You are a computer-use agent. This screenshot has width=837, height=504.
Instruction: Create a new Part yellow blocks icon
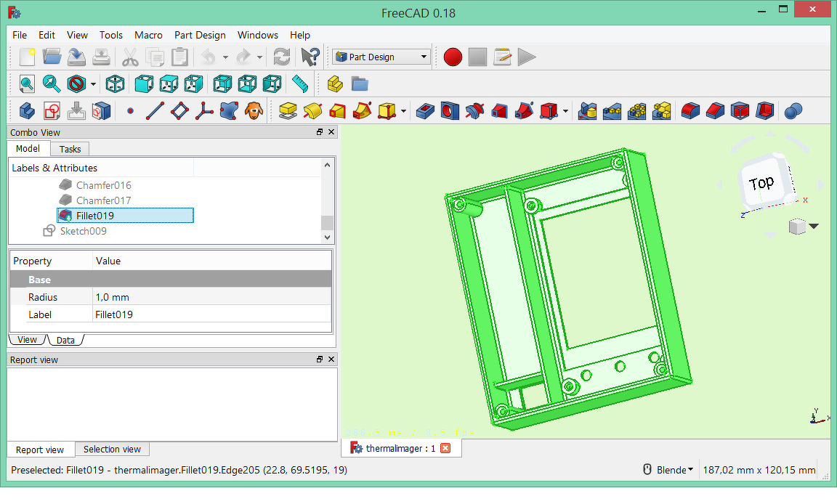(335, 84)
